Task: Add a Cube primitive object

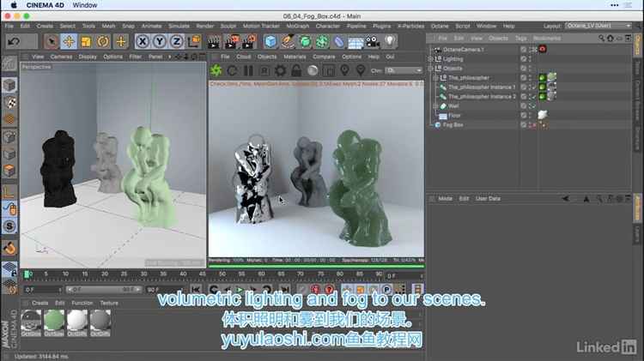Action: pos(270,41)
